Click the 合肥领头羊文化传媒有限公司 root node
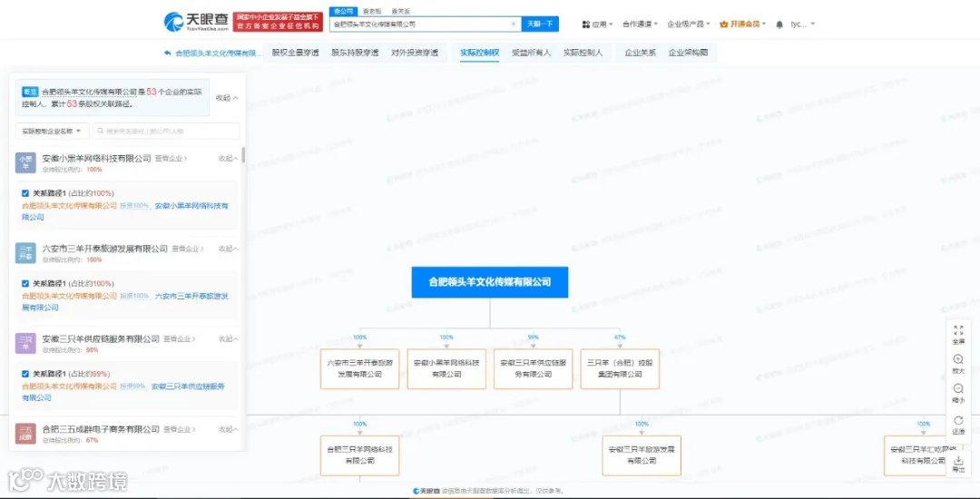 [x=489, y=282]
